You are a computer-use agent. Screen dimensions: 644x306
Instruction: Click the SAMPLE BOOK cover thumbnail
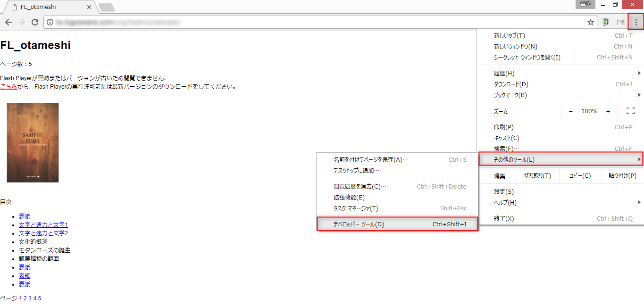tap(33, 142)
